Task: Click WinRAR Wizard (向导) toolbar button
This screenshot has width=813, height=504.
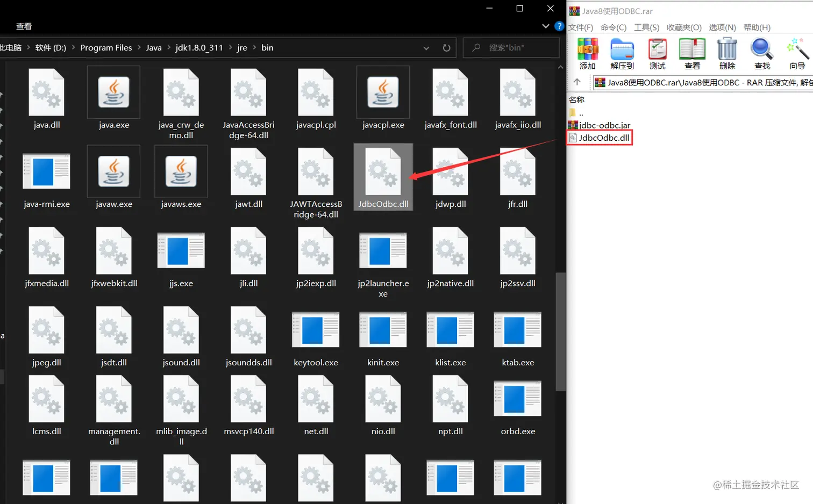Action: click(797, 54)
